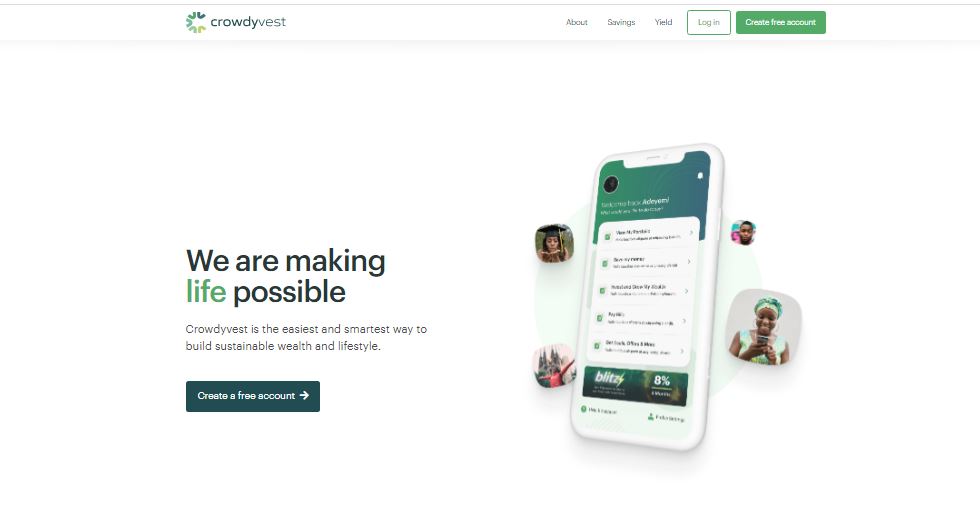This screenshot has width=980, height=525.
Task: Click the small man portrait thumbnail
Action: pos(744,232)
